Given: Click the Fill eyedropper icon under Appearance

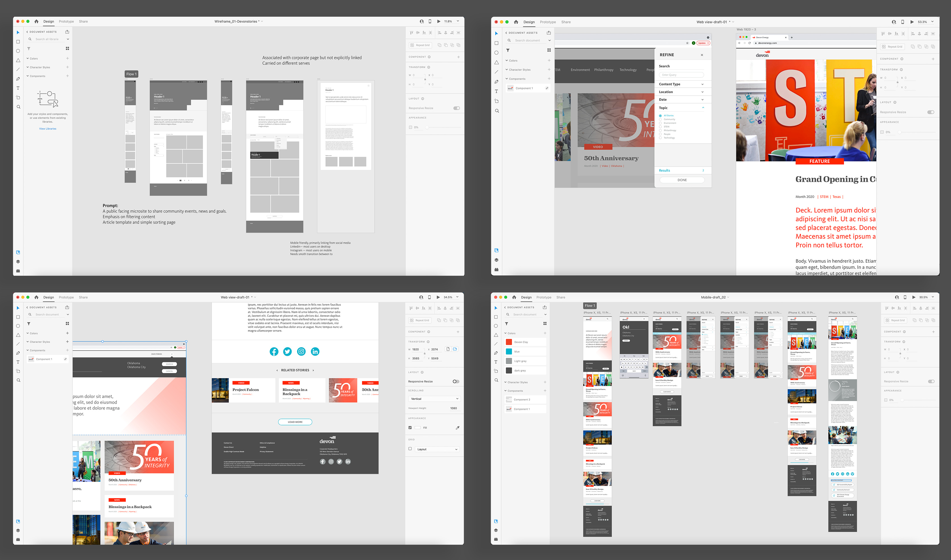Looking at the screenshot, I should (x=457, y=428).
